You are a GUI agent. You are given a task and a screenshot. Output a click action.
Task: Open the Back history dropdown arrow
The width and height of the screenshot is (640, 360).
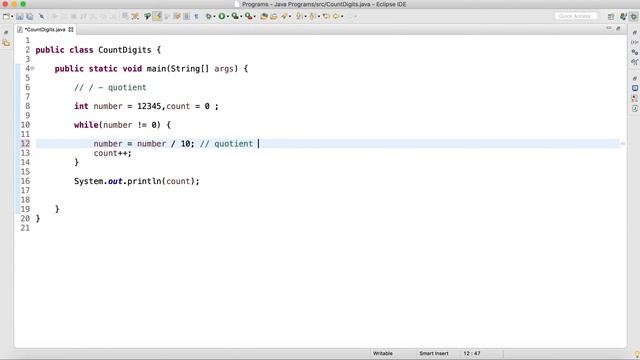tap(342, 16)
